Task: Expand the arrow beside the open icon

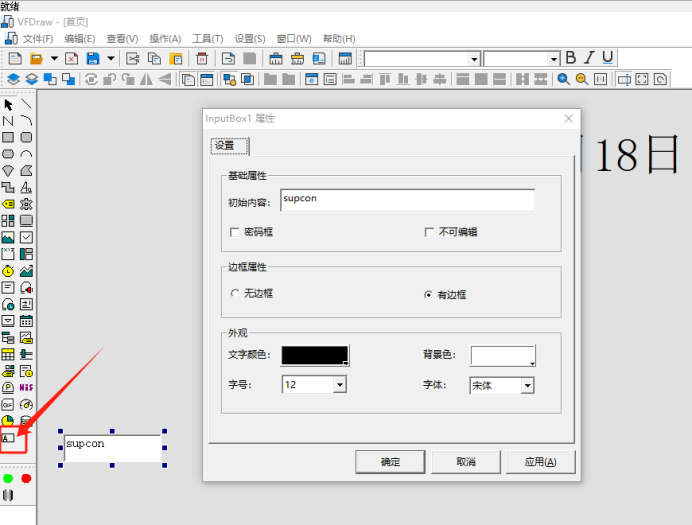Action: (x=54, y=58)
